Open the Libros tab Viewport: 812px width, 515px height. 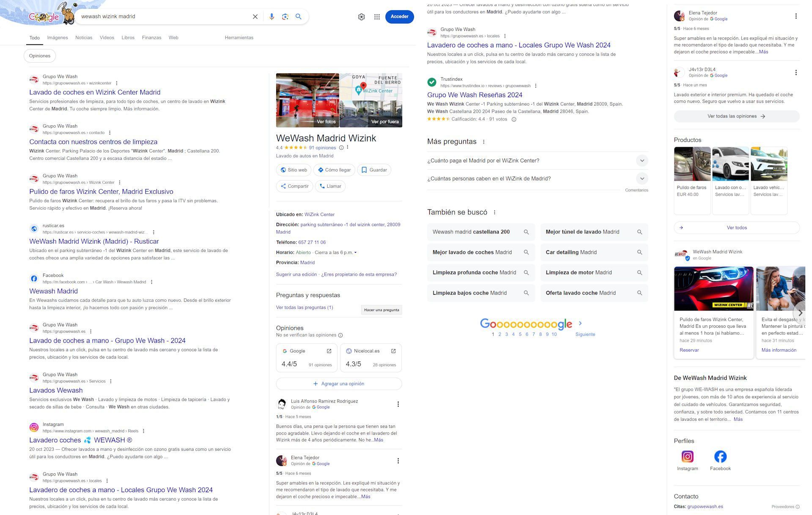pos(128,38)
